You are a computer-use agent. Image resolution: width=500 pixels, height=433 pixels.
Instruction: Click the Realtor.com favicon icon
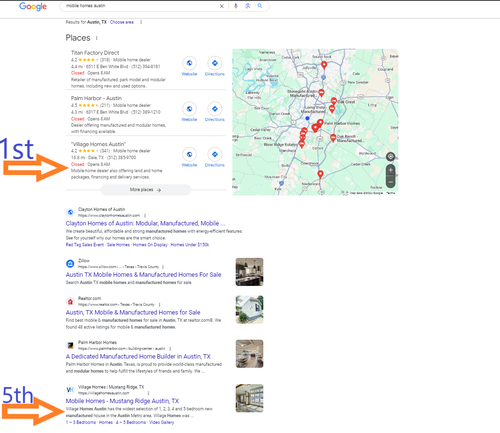click(70, 301)
